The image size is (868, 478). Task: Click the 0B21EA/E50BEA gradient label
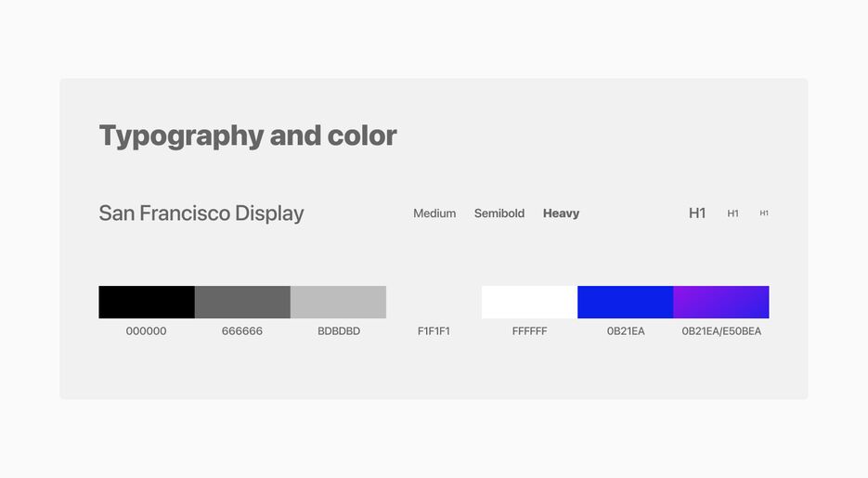point(721,330)
